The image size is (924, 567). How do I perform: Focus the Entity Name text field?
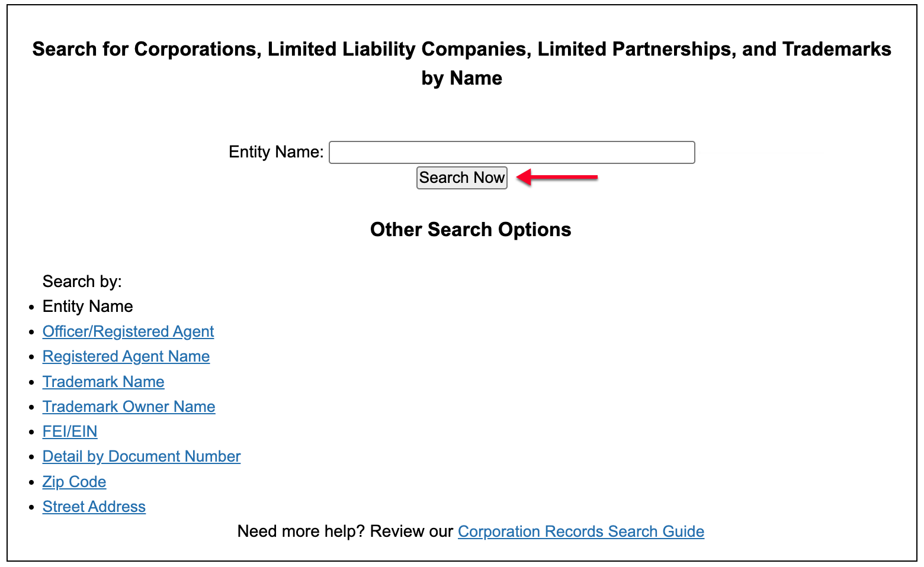512,152
